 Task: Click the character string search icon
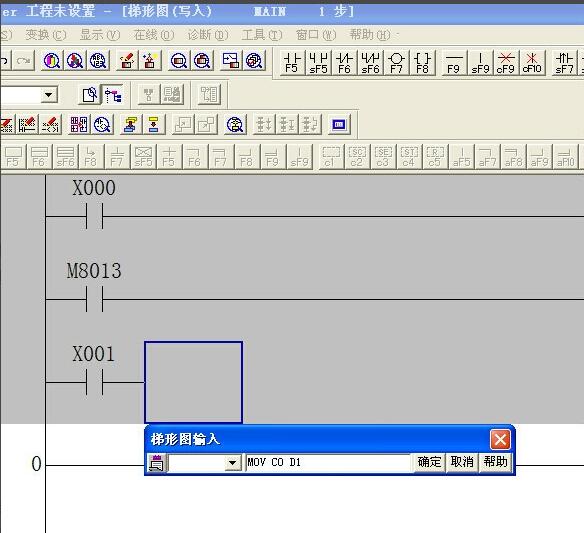pyautogui.click(x=98, y=60)
